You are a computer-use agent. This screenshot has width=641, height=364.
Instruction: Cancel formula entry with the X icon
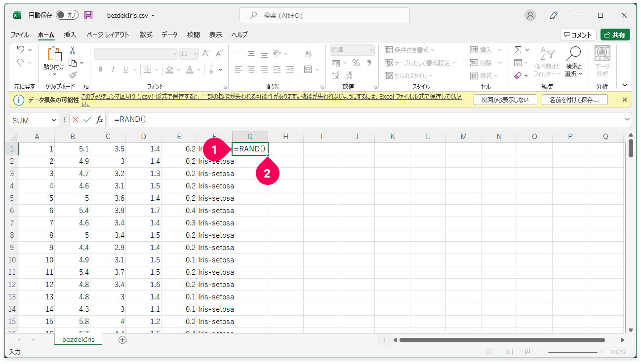click(x=76, y=119)
